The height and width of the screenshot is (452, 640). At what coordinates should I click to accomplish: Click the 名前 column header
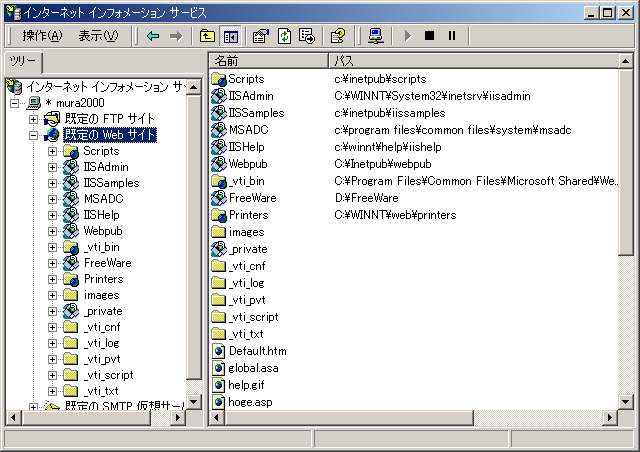(x=269, y=61)
